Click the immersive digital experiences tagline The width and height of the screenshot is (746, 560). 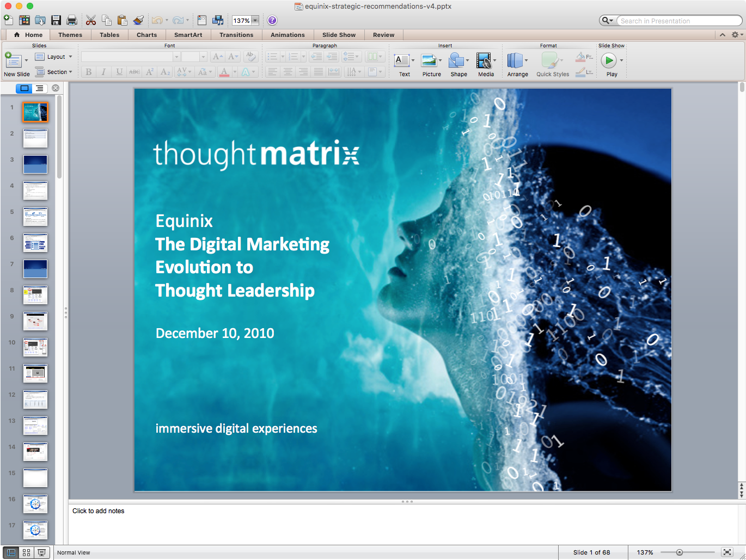pos(236,428)
